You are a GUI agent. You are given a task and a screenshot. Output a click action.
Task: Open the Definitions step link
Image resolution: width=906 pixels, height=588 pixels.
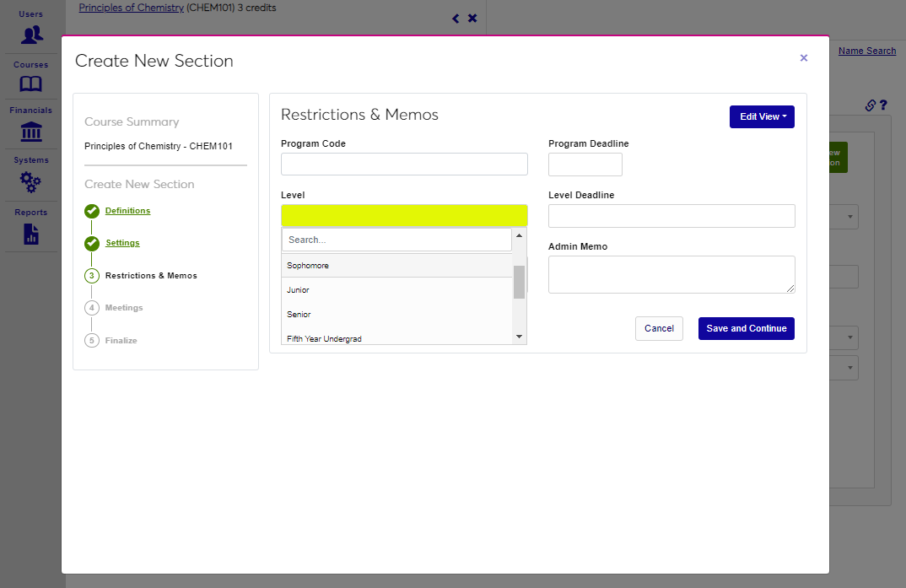(x=127, y=211)
